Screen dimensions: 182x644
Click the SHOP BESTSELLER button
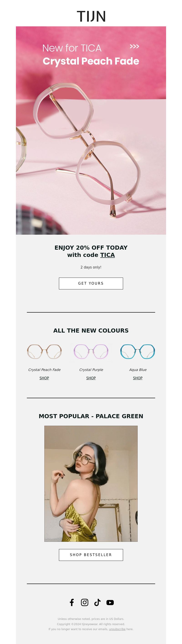pyautogui.click(x=91, y=555)
